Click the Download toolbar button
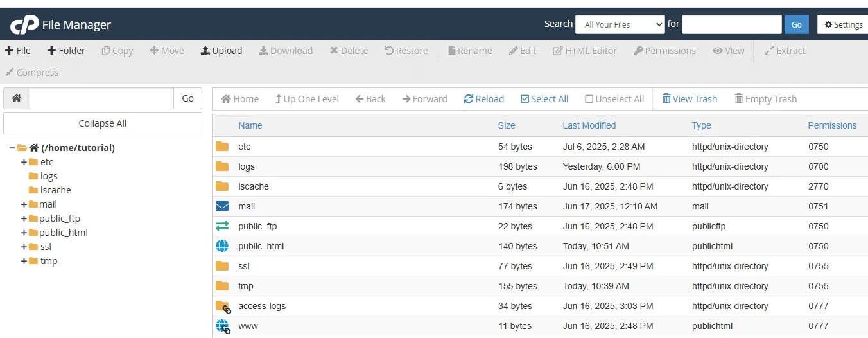 pyautogui.click(x=286, y=51)
